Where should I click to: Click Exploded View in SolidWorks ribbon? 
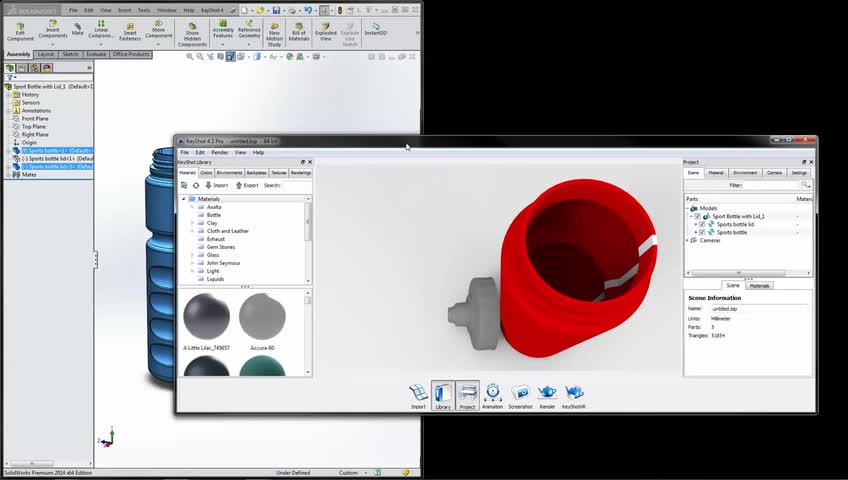coord(326,32)
